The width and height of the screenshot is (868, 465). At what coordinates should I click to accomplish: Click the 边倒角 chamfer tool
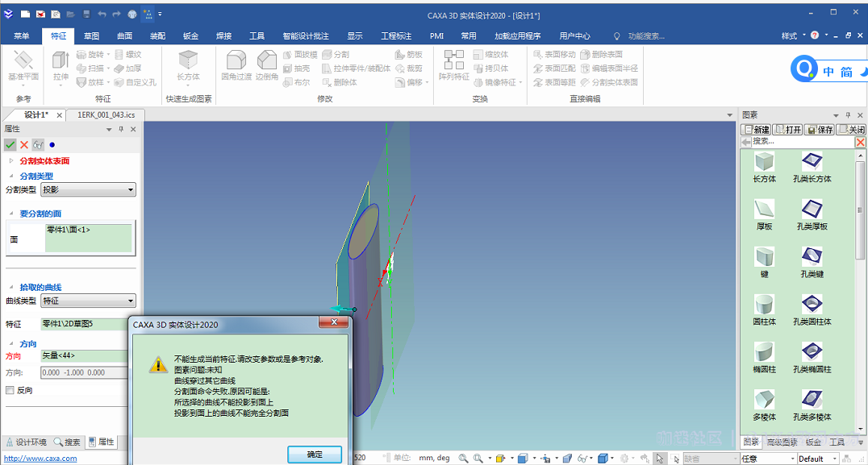click(x=267, y=65)
